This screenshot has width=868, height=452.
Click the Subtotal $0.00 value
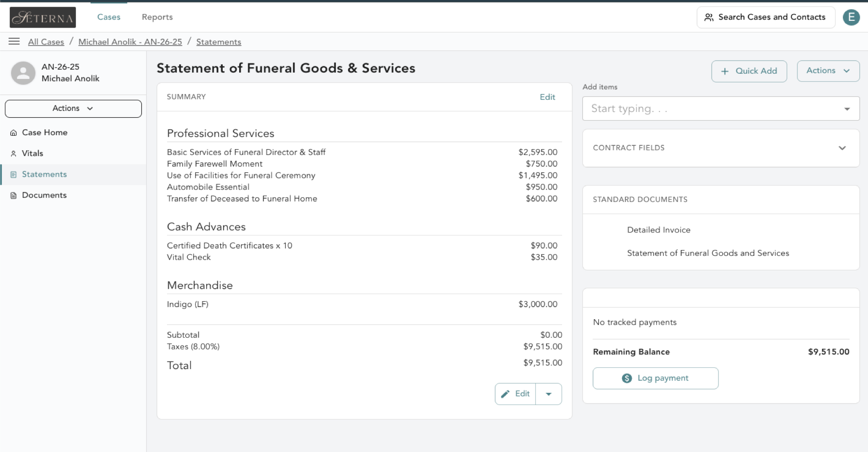pyautogui.click(x=551, y=335)
